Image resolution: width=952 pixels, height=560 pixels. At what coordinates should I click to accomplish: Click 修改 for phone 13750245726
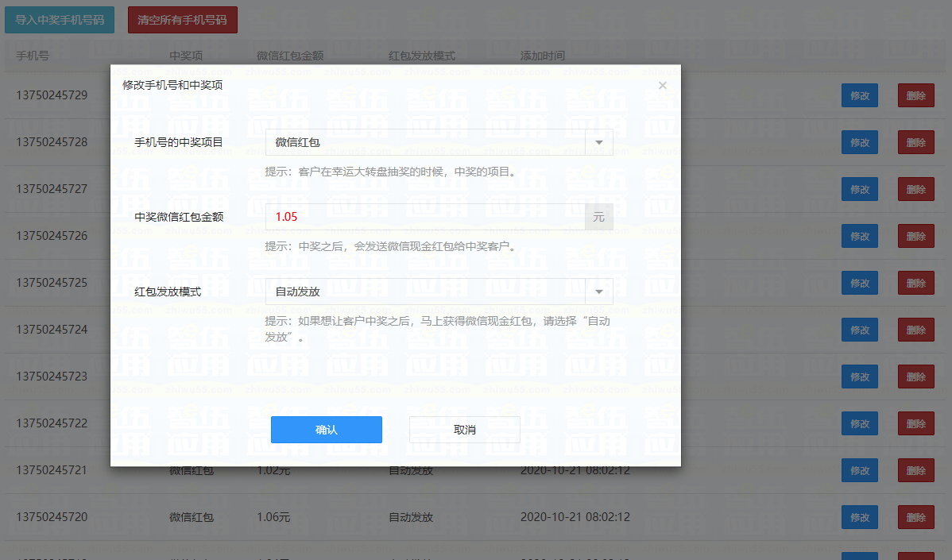(x=860, y=236)
